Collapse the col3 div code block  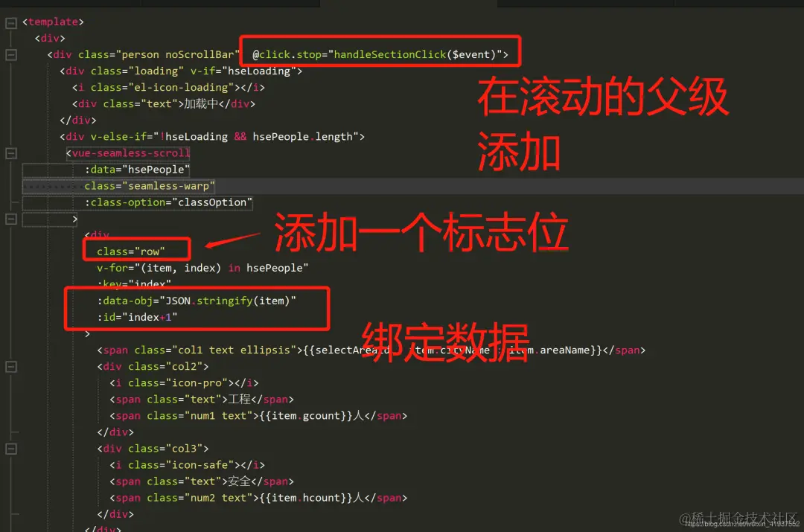tap(10, 449)
